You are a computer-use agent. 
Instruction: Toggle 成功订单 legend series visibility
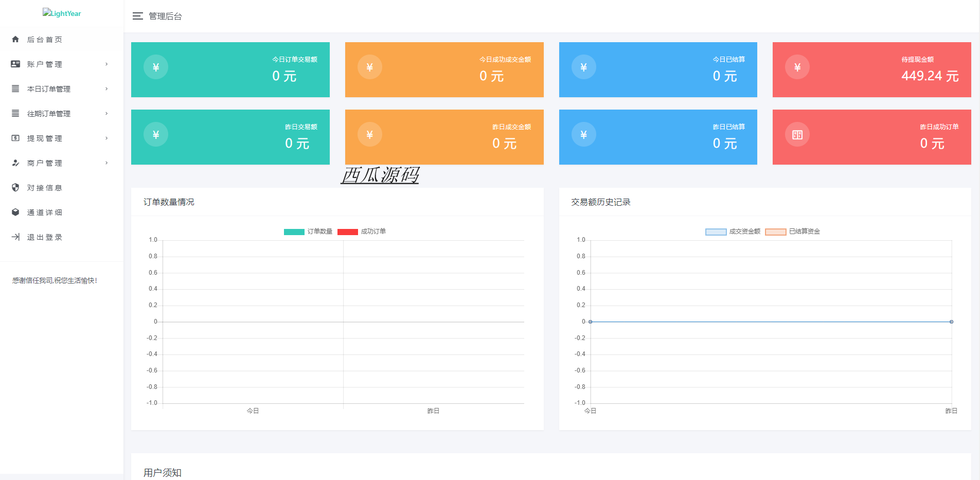point(361,232)
